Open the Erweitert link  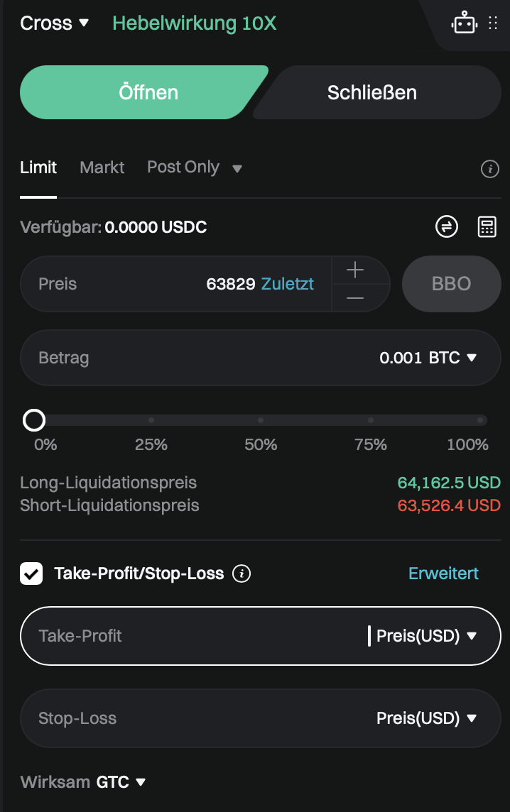tap(443, 574)
